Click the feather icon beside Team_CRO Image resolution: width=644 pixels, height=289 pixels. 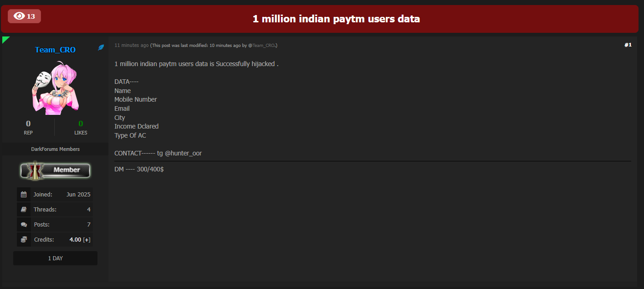click(101, 47)
